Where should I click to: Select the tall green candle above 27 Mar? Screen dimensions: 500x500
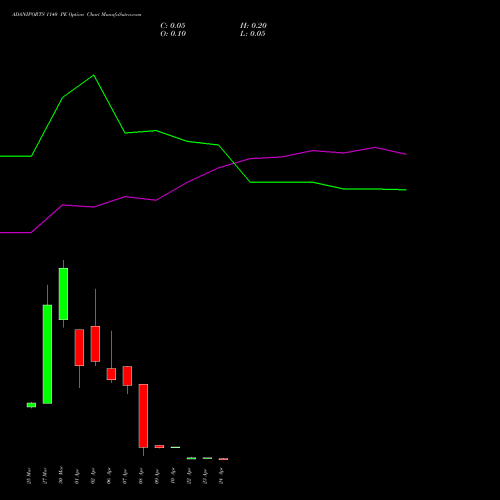click(47, 354)
